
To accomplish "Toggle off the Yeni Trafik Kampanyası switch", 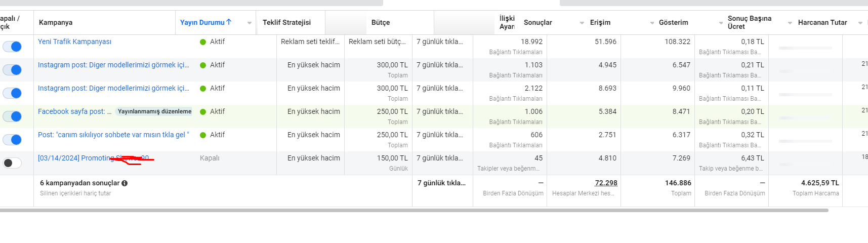I will click(x=12, y=47).
